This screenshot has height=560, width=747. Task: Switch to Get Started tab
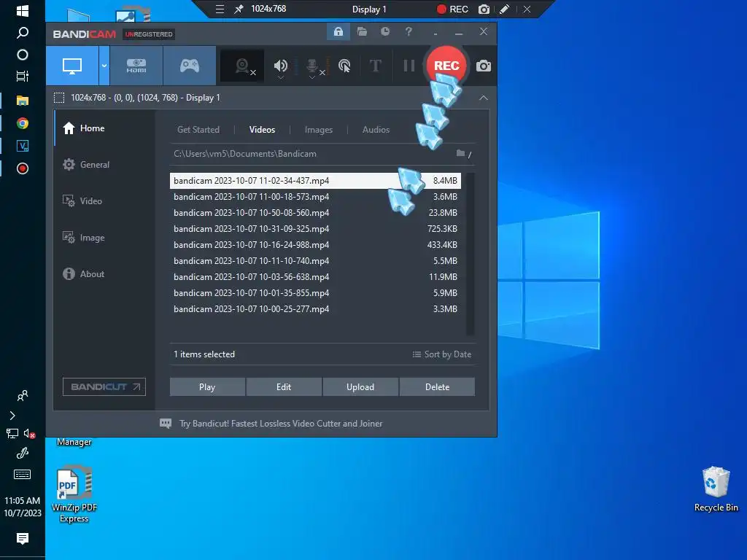pyautogui.click(x=198, y=130)
